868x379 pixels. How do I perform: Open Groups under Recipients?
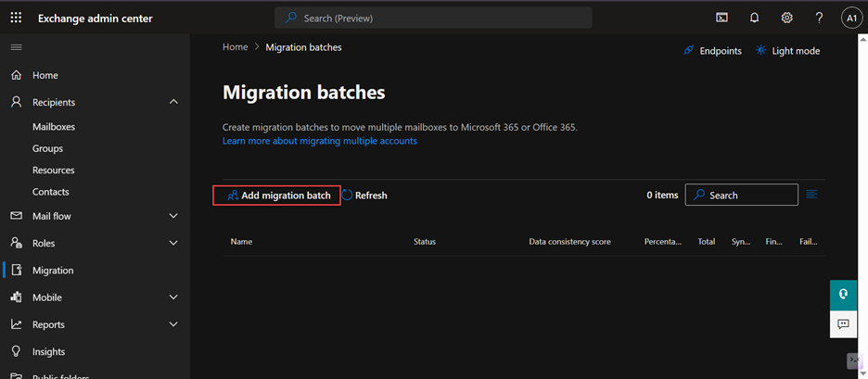pyautogui.click(x=47, y=148)
